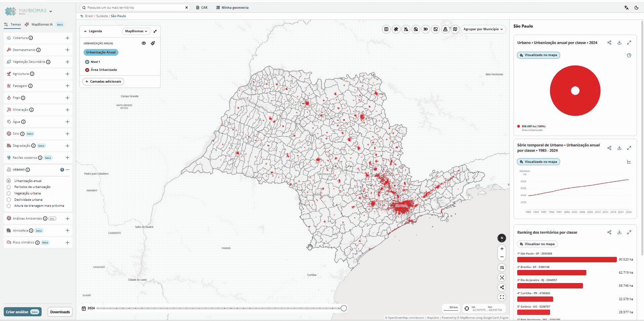Switch line chart type icon in Série temporal
644x321 pixels.
629,162
